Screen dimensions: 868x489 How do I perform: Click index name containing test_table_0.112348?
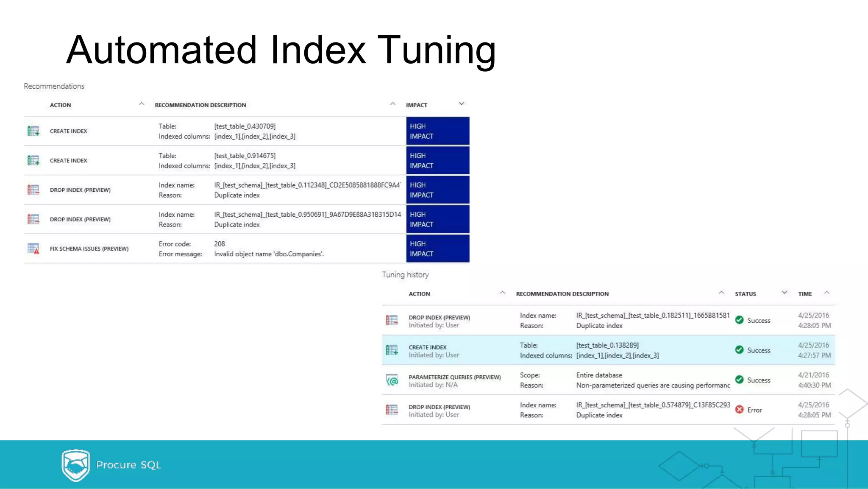pyautogui.click(x=307, y=185)
